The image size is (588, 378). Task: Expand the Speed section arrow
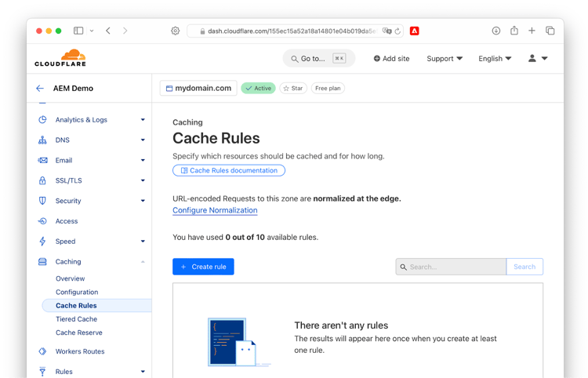click(x=143, y=241)
